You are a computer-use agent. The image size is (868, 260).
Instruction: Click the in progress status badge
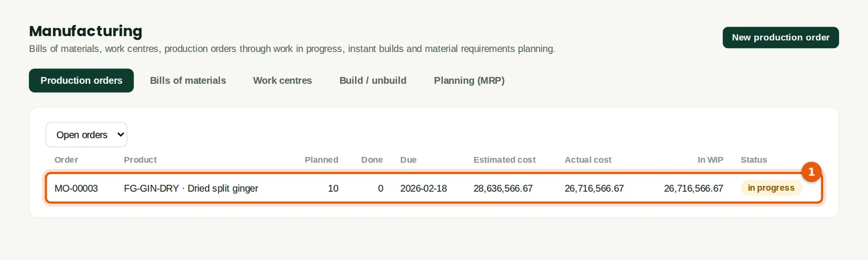(x=771, y=188)
